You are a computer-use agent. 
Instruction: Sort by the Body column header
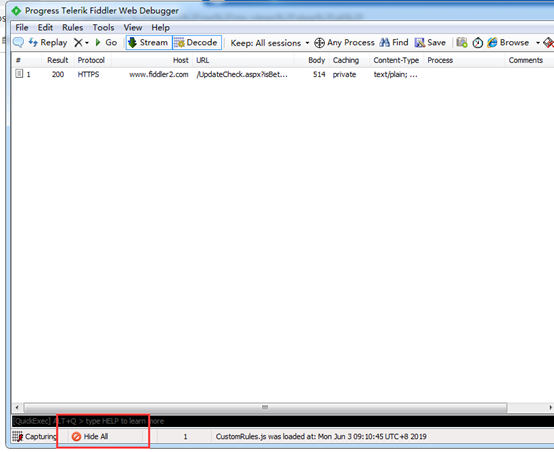(312, 60)
